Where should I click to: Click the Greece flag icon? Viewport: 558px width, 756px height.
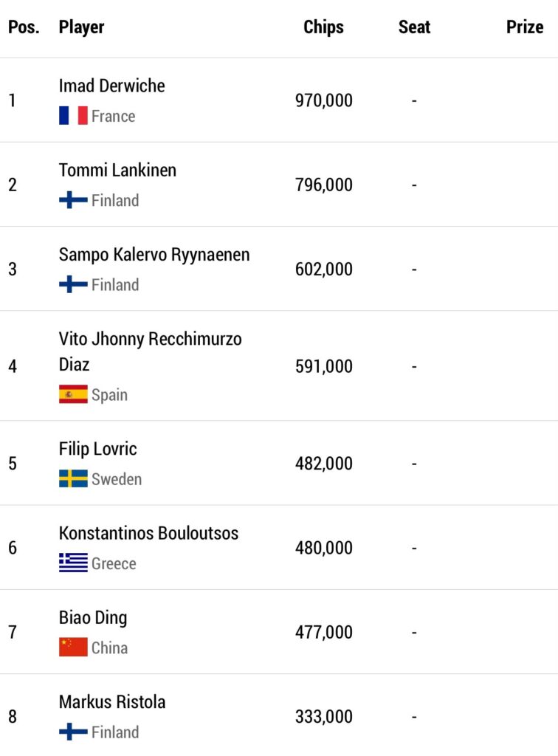[x=73, y=563]
